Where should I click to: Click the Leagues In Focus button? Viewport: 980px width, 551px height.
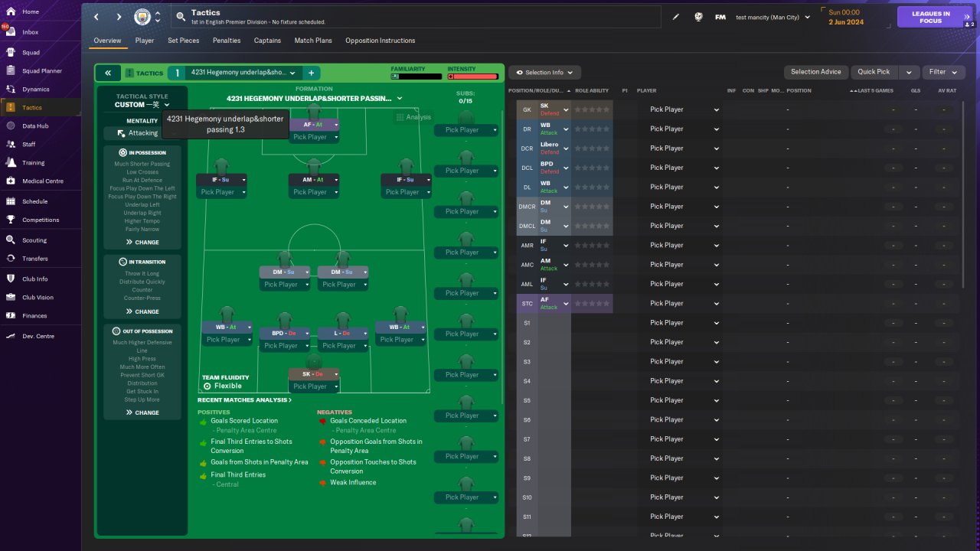click(x=931, y=17)
